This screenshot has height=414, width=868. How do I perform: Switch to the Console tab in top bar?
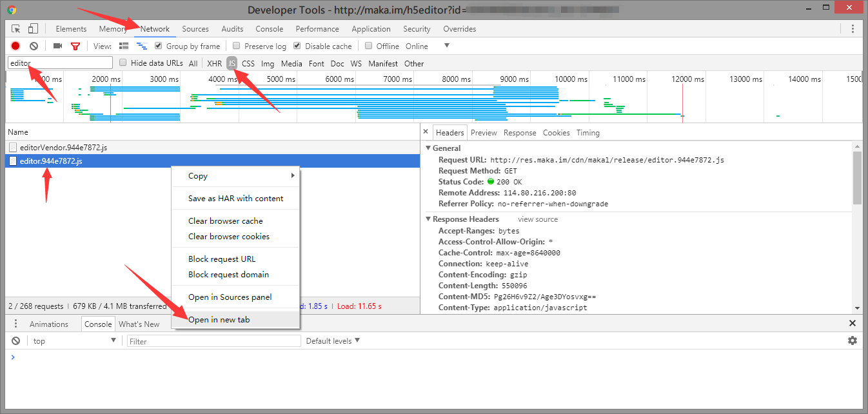pos(269,28)
